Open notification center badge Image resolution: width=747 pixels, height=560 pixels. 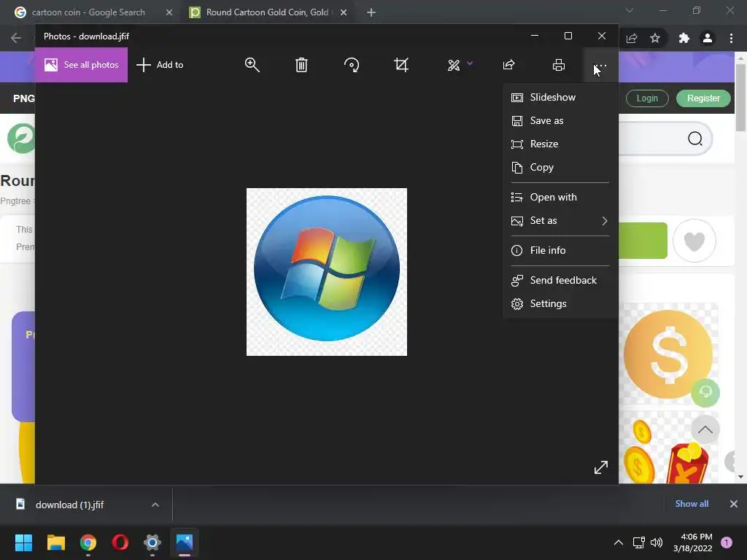(727, 542)
